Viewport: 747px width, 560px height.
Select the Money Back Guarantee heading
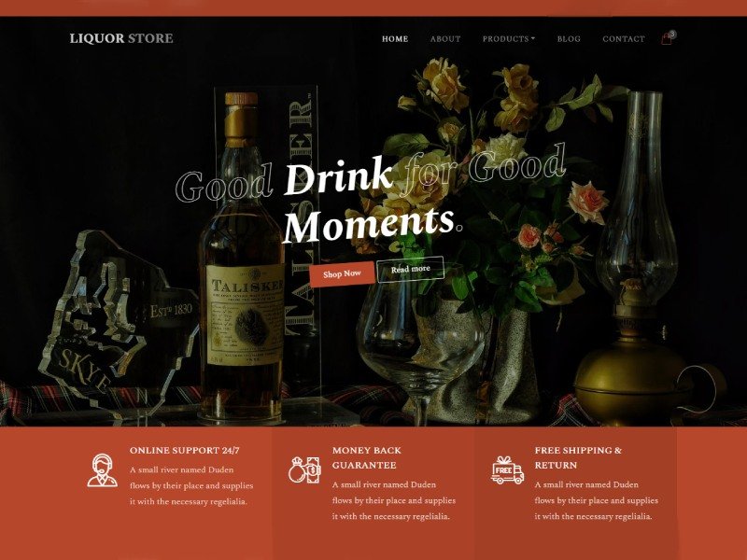coord(367,457)
